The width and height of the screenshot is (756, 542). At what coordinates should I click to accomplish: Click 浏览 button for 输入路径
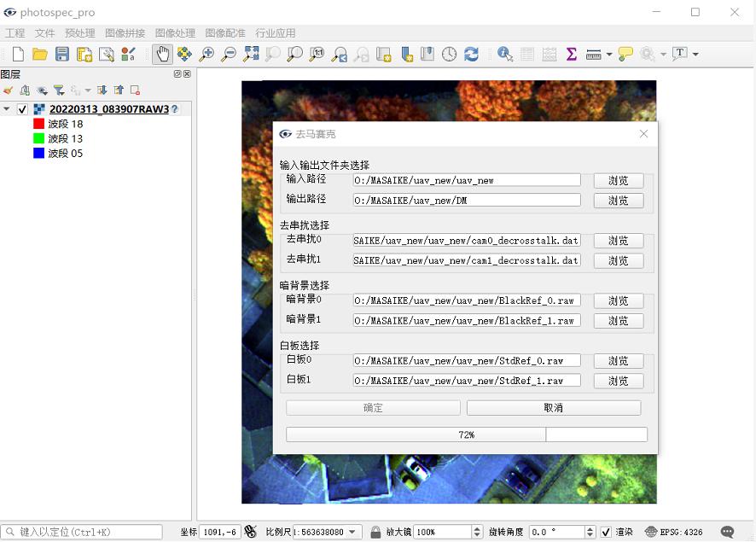click(619, 180)
